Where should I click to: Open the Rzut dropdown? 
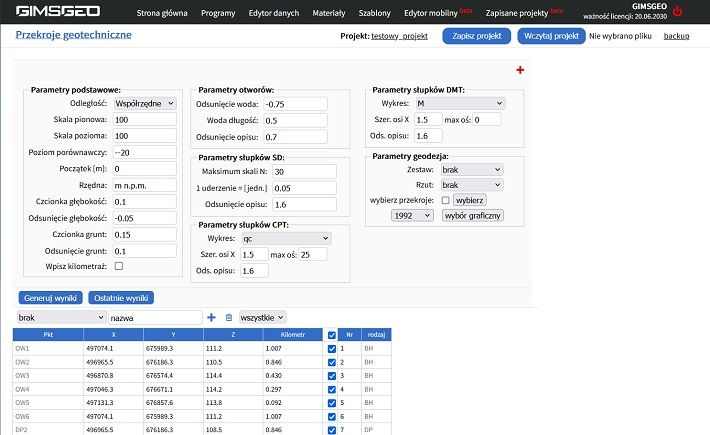[x=472, y=185]
